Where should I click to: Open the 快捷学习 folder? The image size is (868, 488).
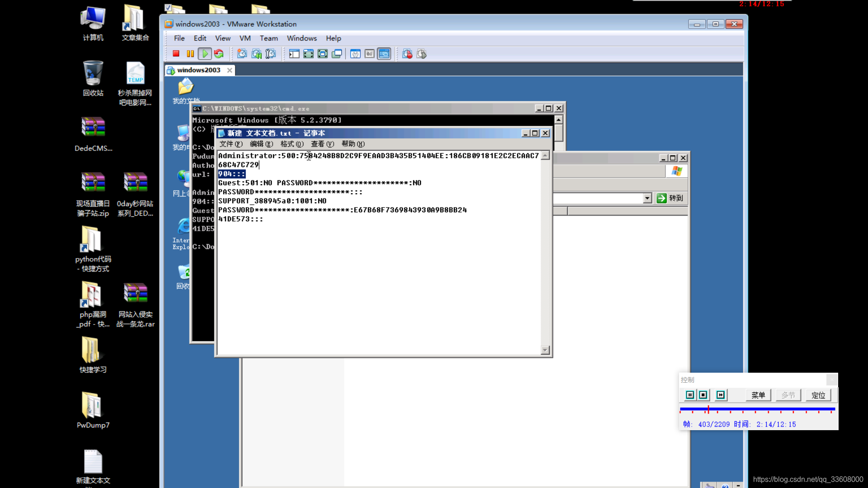[x=93, y=355]
